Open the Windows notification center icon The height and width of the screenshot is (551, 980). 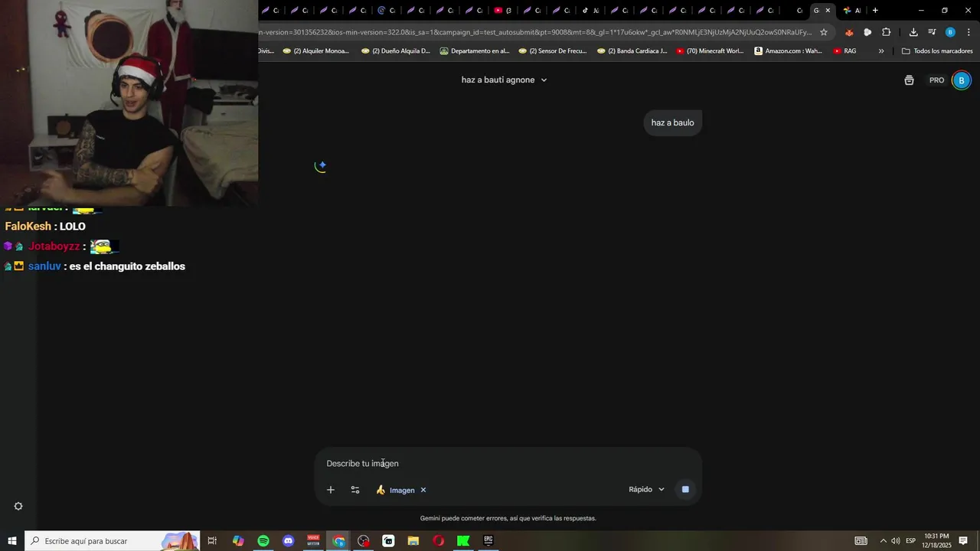[963, 541]
